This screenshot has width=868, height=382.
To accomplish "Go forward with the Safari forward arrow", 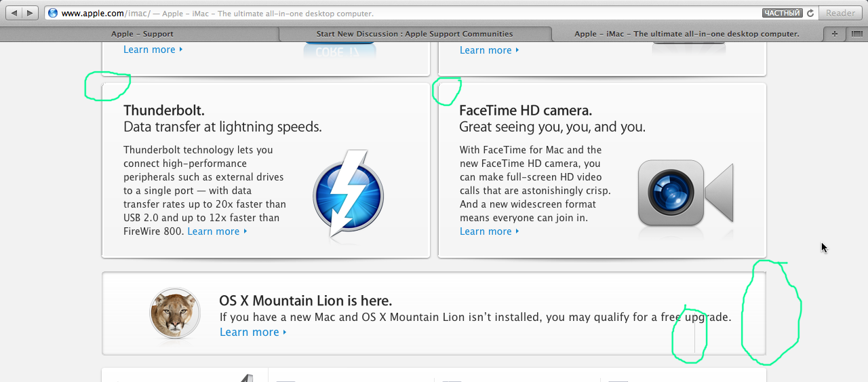I will (31, 13).
